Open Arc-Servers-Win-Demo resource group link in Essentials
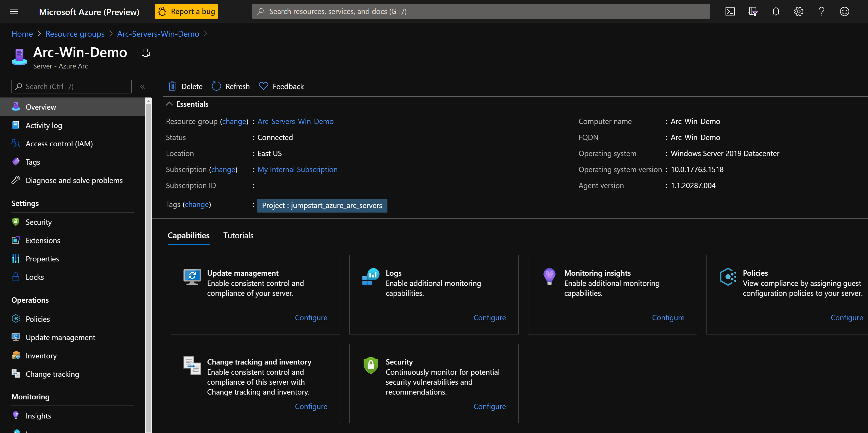Viewport: 868px width, 433px height. [x=296, y=121]
